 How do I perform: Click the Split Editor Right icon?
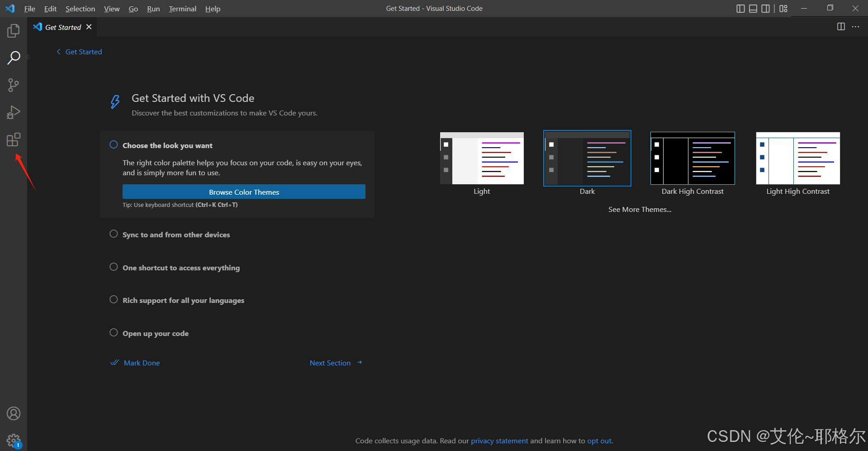(x=841, y=27)
